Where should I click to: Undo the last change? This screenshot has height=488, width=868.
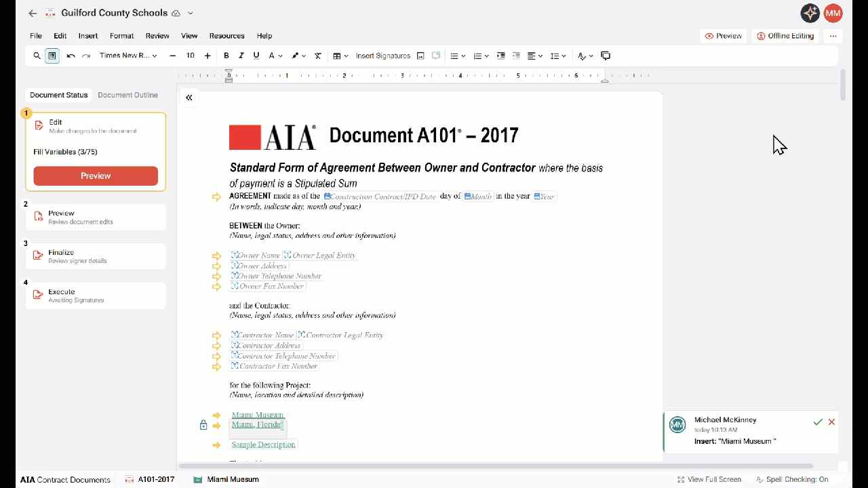[x=71, y=56]
